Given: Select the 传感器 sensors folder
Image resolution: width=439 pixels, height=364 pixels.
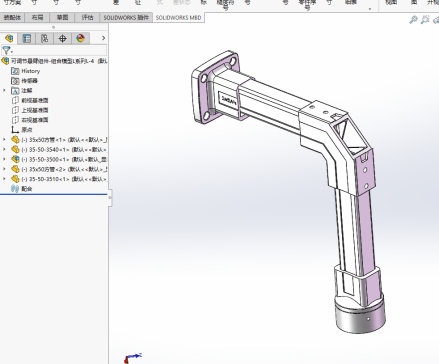Looking at the screenshot, I should (29, 81).
